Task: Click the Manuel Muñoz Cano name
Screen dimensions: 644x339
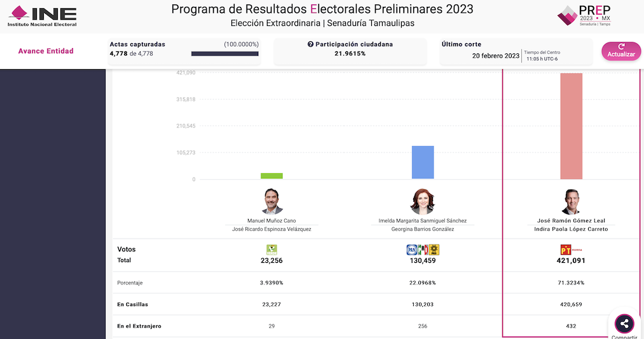Action: coord(271,221)
